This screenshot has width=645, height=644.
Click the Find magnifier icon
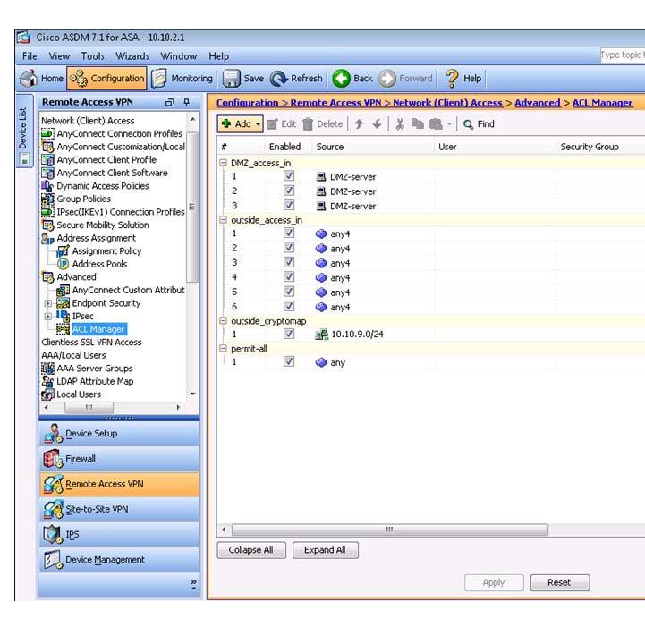click(468, 124)
